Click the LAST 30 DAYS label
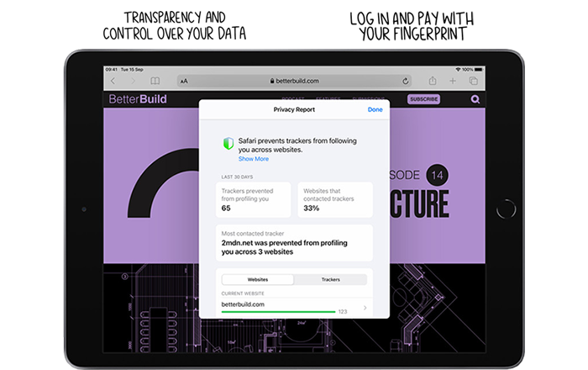This screenshot has width=588, height=370. [x=237, y=177]
